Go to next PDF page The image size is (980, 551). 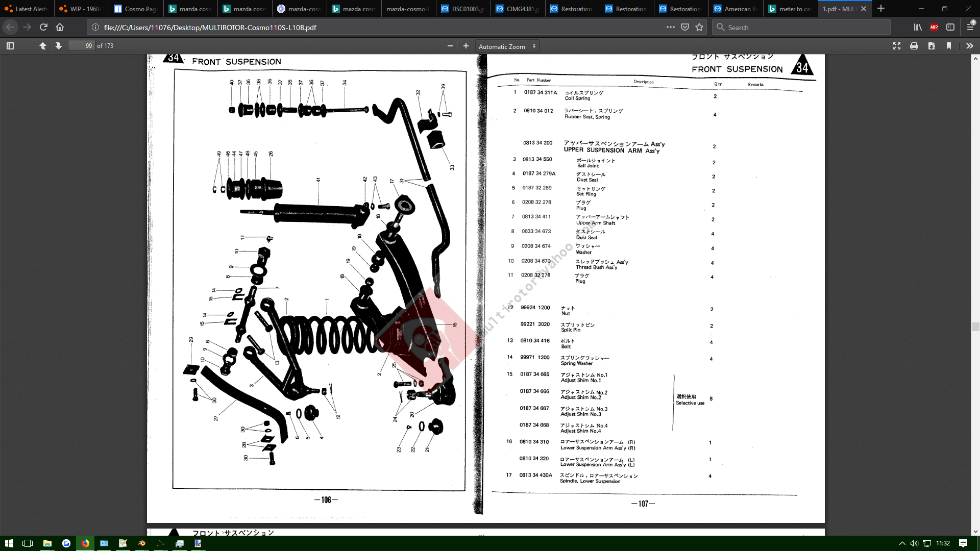59,46
